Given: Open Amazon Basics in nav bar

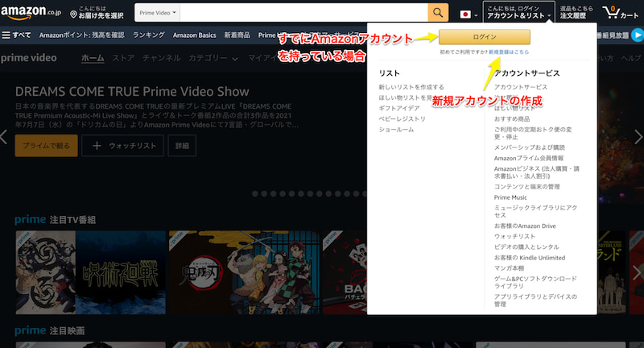Looking at the screenshot, I should (x=194, y=35).
